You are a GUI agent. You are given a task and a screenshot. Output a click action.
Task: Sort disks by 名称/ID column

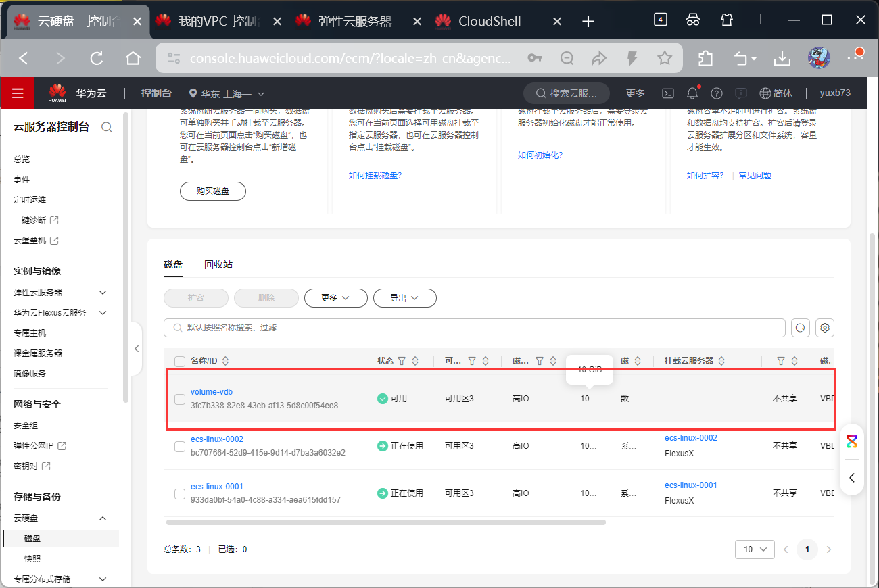226,361
